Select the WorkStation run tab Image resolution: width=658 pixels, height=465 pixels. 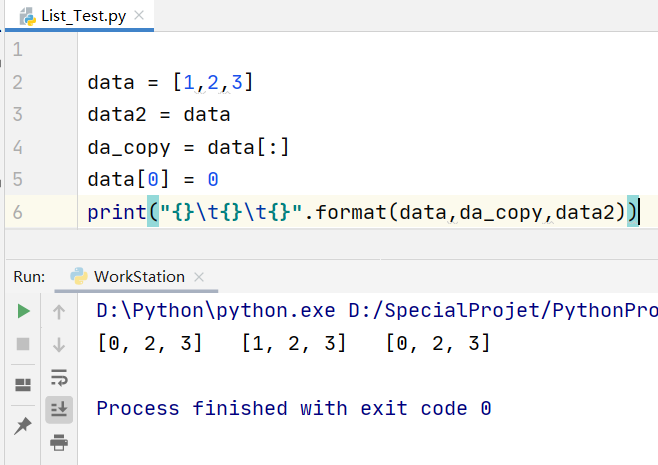(139, 277)
